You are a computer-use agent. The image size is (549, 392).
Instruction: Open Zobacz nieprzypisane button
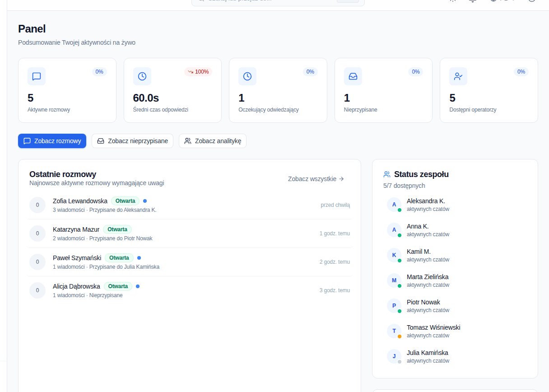[132, 141]
